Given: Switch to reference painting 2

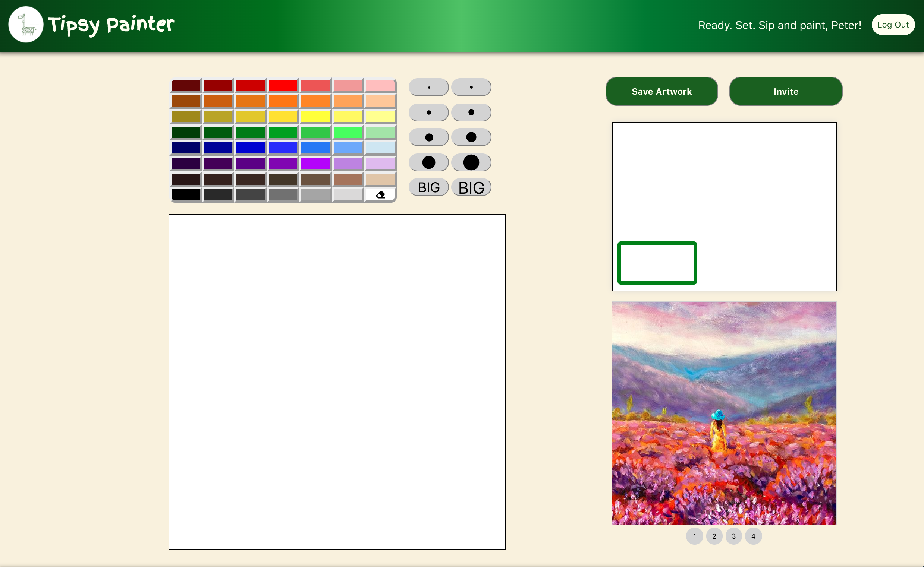Looking at the screenshot, I should (x=714, y=536).
